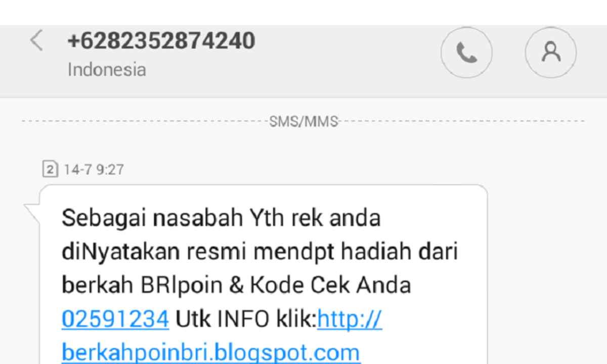The height and width of the screenshot is (364, 607).
Task: Open the http:// link after klik:
Action: click(350, 319)
